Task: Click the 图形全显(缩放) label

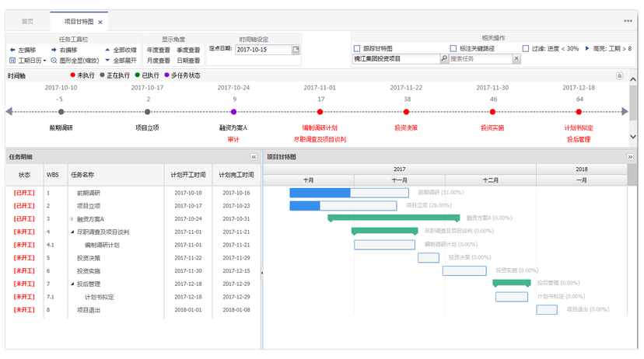Action: point(79,61)
